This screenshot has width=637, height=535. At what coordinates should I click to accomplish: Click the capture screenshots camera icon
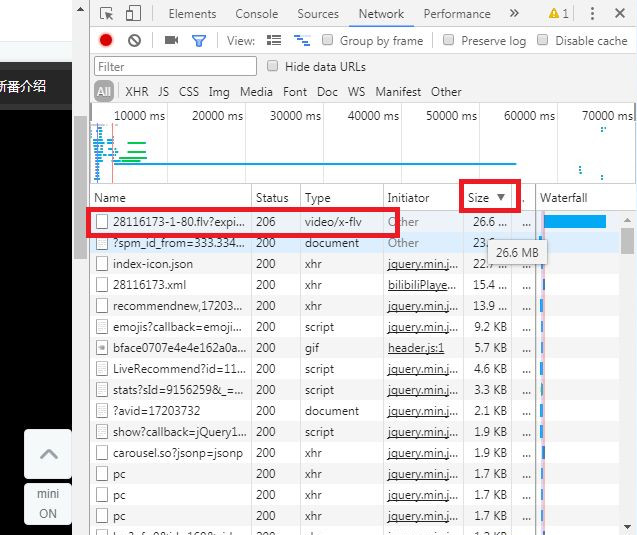pos(171,41)
